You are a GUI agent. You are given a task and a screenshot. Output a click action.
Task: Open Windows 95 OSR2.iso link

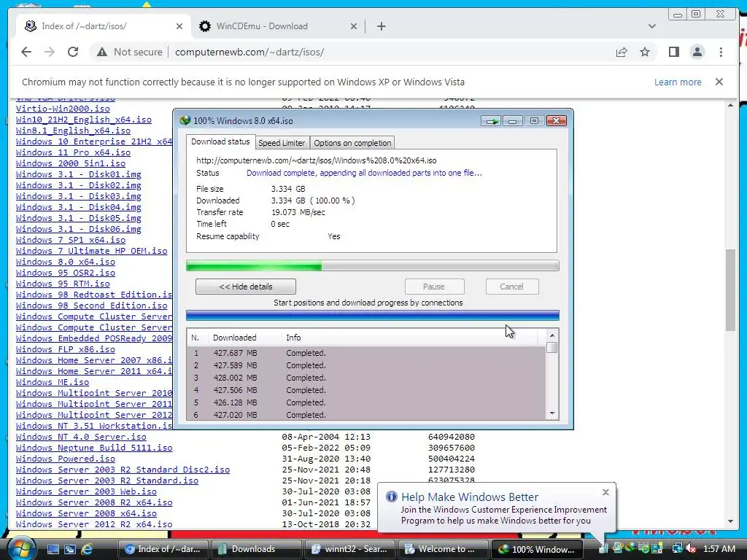point(65,273)
